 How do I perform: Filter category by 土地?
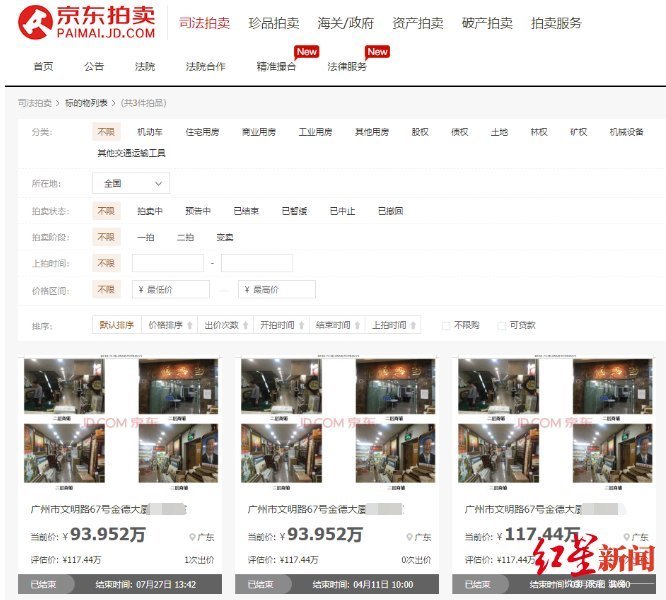click(499, 132)
